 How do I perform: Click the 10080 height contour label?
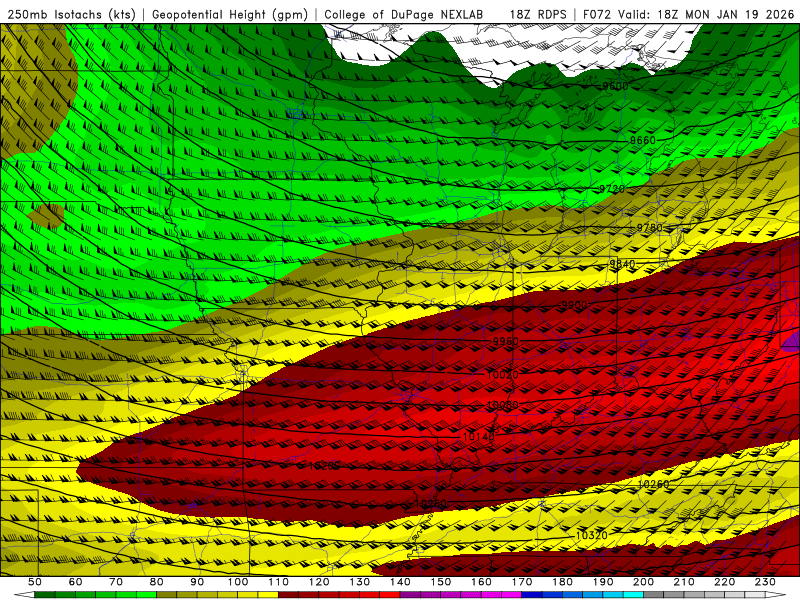point(503,405)
